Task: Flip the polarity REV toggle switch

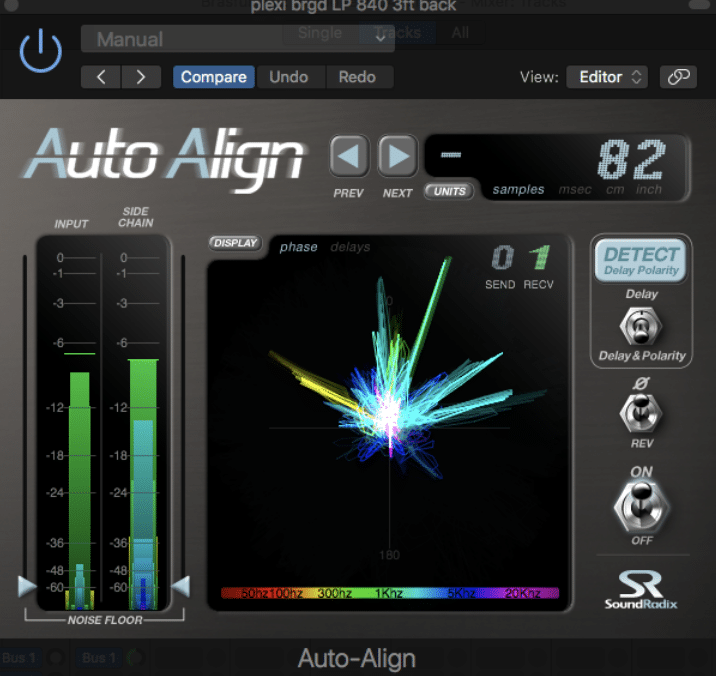Action: pos(641,413)
